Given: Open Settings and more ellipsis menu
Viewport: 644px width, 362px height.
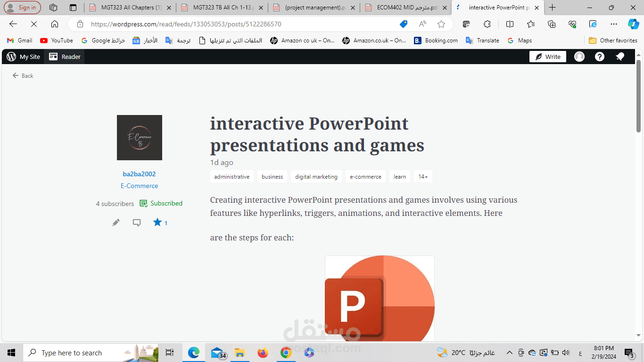Looking at the screenshot, I should (614, 24).
